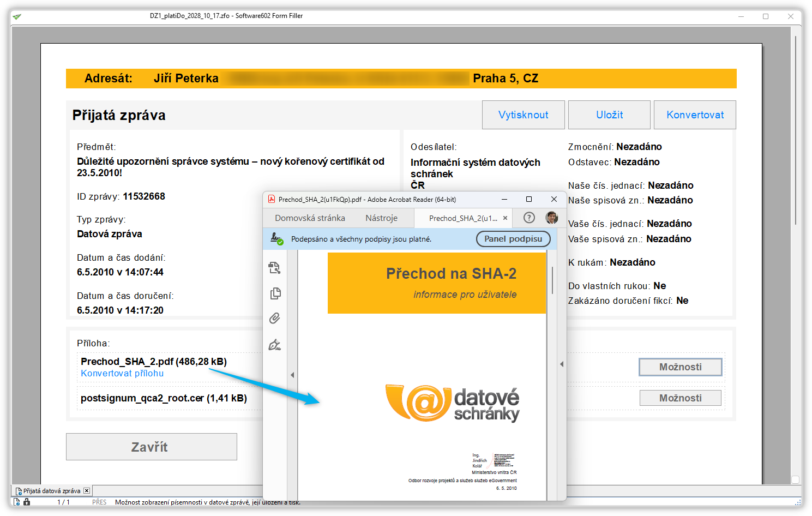This screenshot has height=516, width=812.
Task: Open the attachments paperclip panel in Acrobat
Action: 275,319
